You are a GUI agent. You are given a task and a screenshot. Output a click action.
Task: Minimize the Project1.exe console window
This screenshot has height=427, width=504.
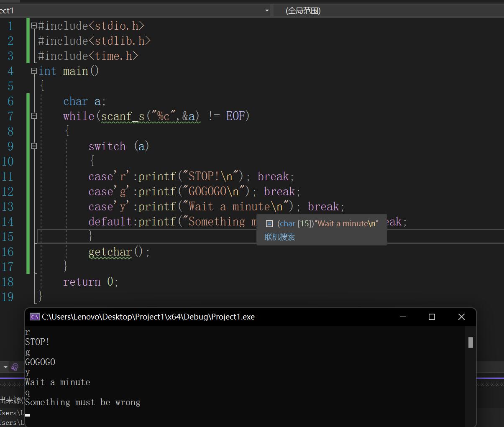(403, 317)
